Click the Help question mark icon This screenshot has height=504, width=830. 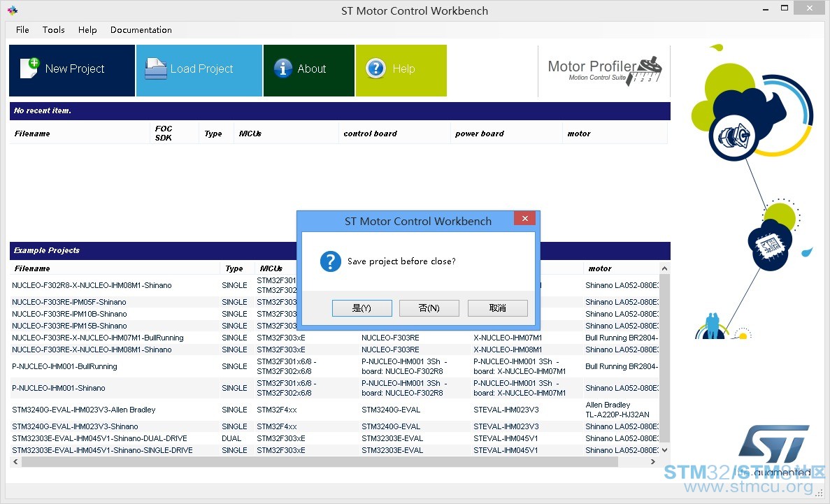point(375,69)
